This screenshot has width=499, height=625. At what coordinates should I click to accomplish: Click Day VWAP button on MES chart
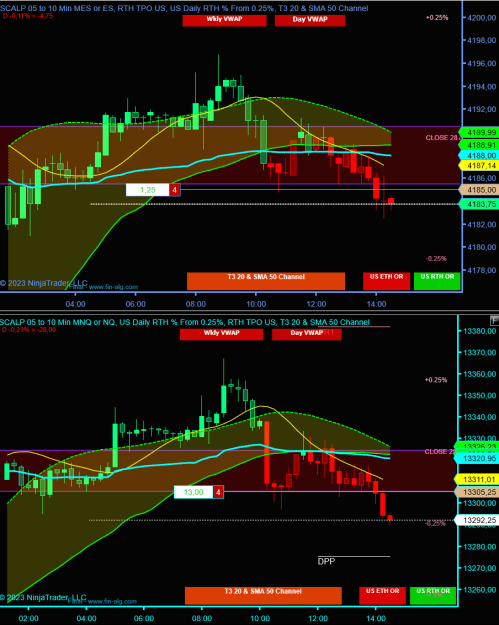pyautogui.click(x=310, y=20)
